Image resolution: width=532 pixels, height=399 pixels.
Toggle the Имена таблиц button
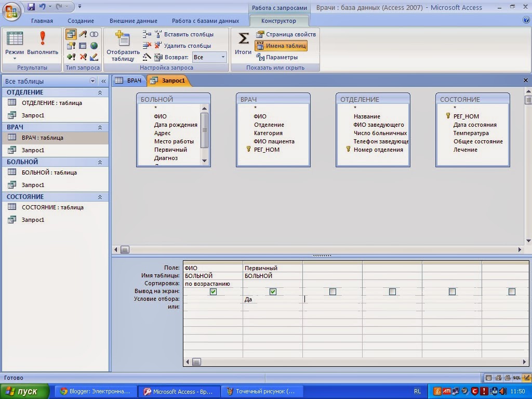pos(281,46)
